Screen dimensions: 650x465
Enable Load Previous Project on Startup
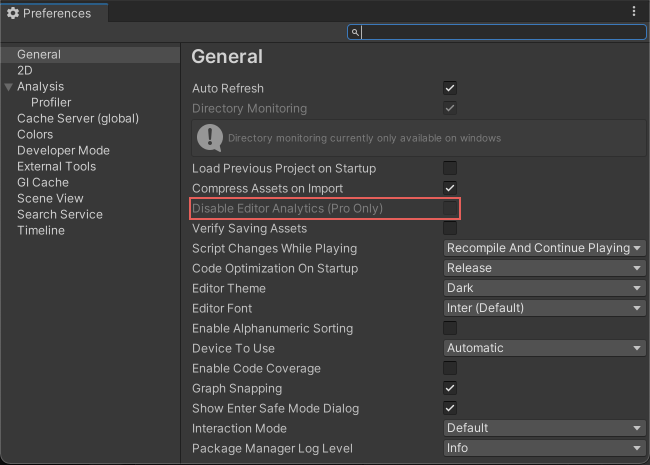tap(450, 168)
